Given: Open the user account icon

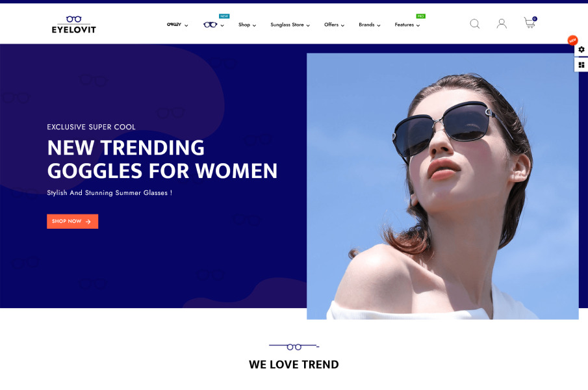Looking at the screenshot, I should tap(502, 24).
